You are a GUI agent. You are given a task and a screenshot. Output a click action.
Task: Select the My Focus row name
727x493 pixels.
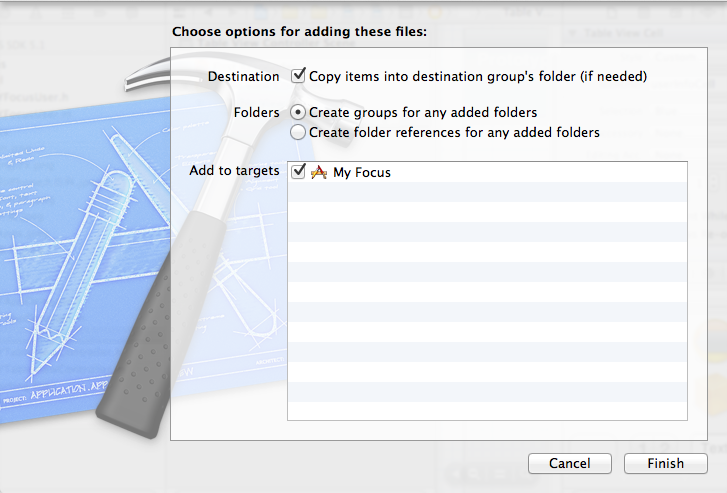point(362,173)
